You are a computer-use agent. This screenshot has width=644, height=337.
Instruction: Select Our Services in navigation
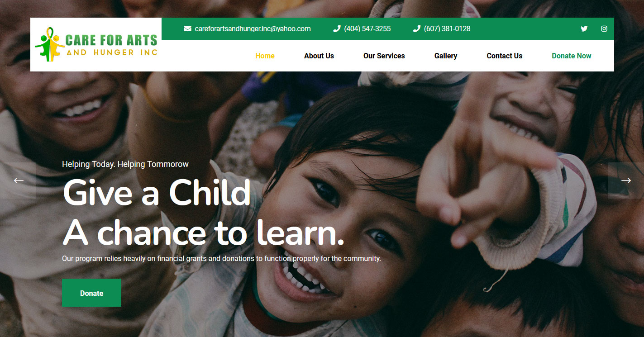coord(384,56)
